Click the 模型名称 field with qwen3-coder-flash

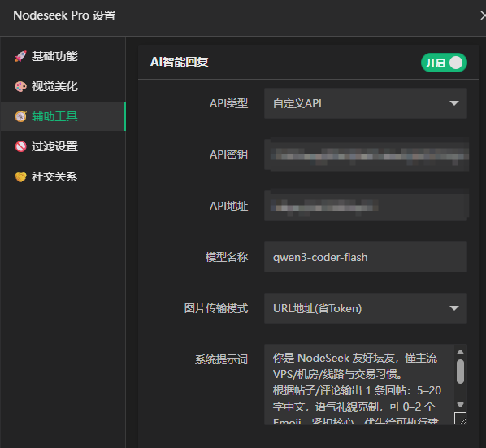click(x=366, y=257)
